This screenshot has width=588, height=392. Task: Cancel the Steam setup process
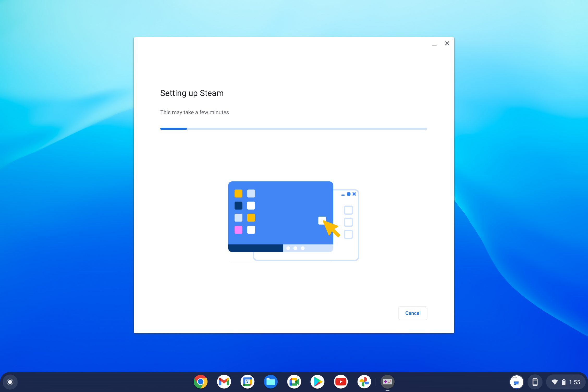(413, 313)
